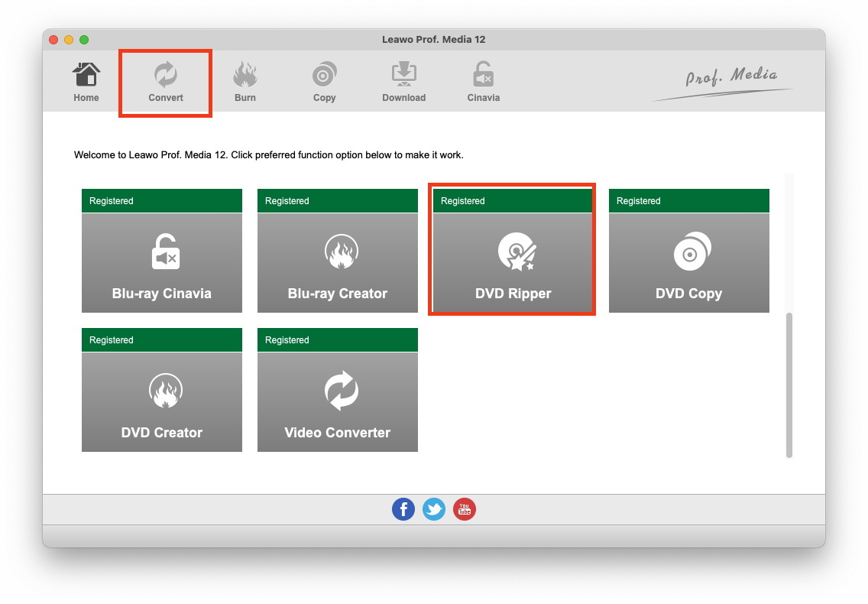
Task: Go to the Home section
Action: 86,82
